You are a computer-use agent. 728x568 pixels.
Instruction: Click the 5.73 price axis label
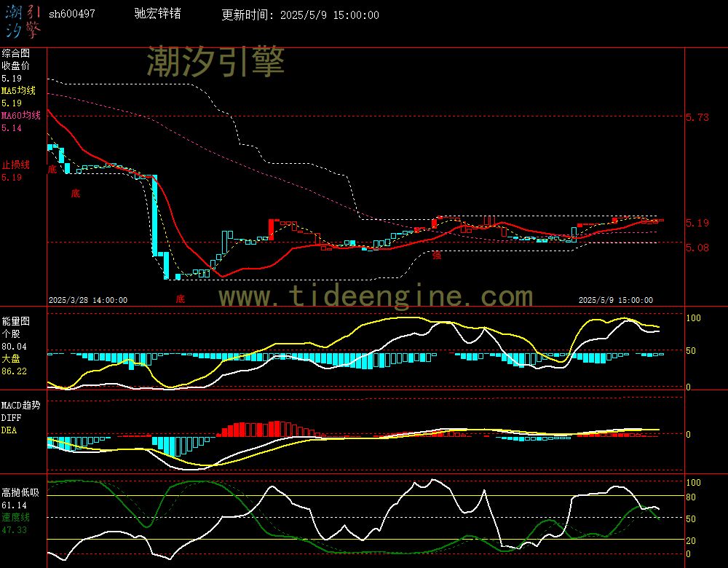[697, 117]
